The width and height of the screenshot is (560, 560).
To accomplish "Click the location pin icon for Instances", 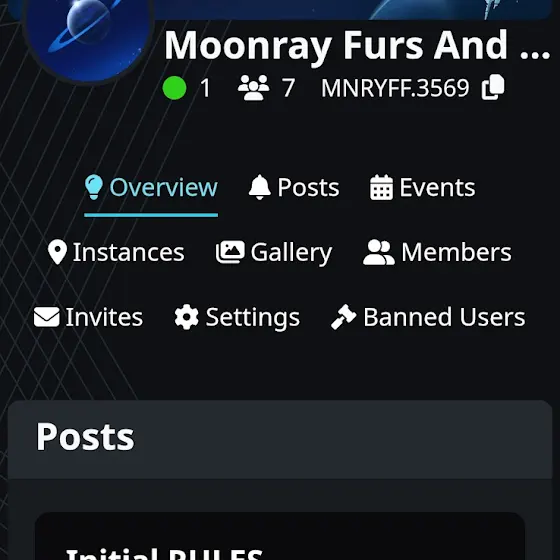I will tap(58, 252).
